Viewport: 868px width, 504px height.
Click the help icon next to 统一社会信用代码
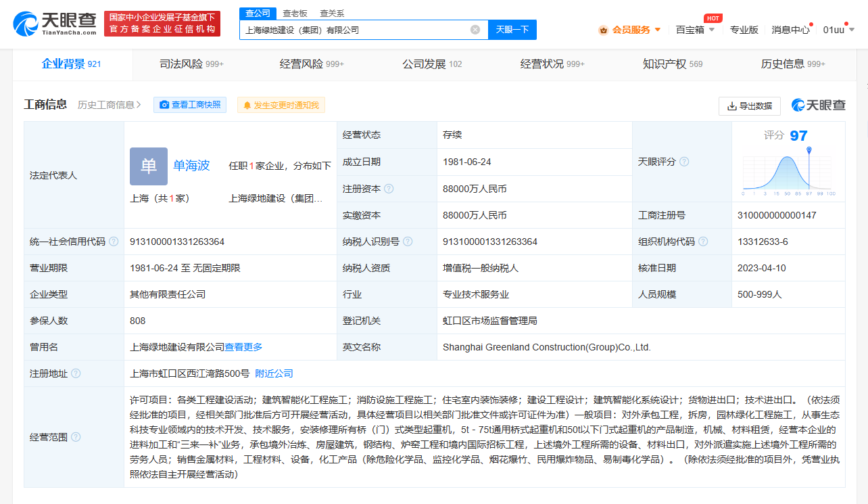114,241
